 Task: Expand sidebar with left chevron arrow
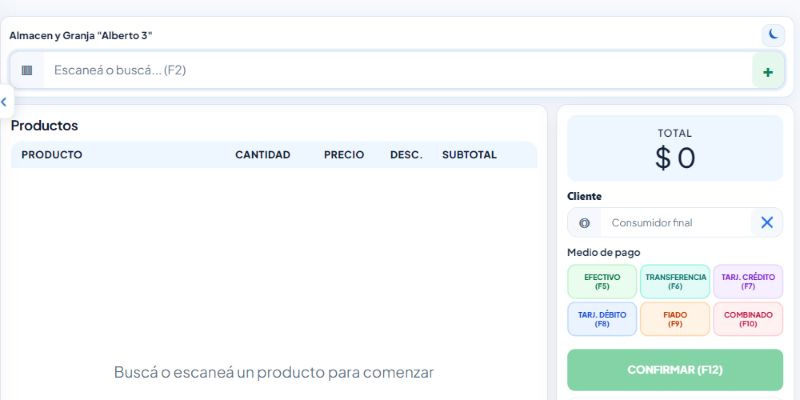(x=5, y=102)
